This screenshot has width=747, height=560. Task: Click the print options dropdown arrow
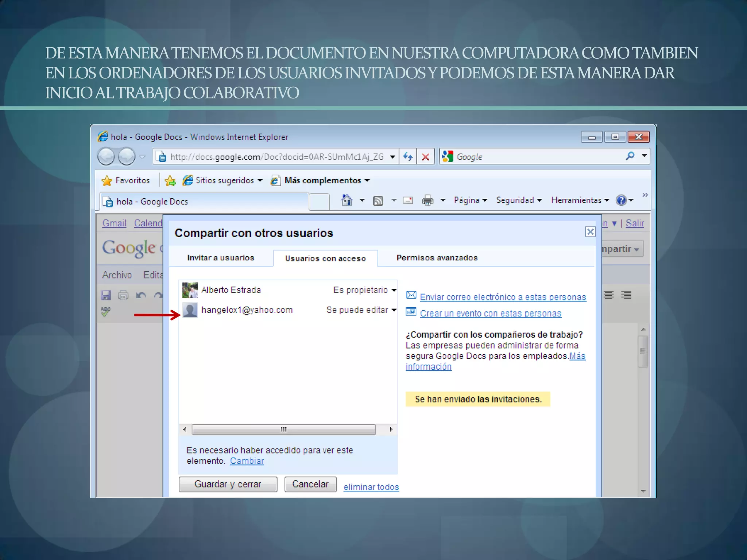(x=443, y=200)
